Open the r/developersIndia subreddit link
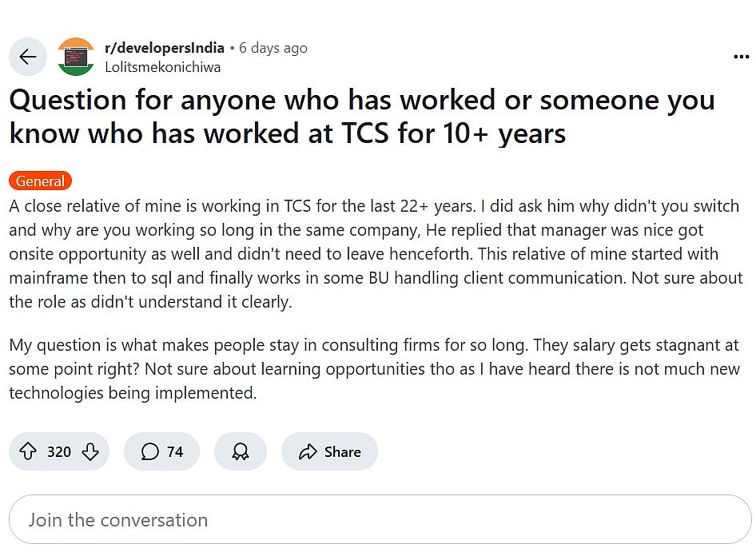Viewport: 756px width, 552px height. tap(165, 48)
